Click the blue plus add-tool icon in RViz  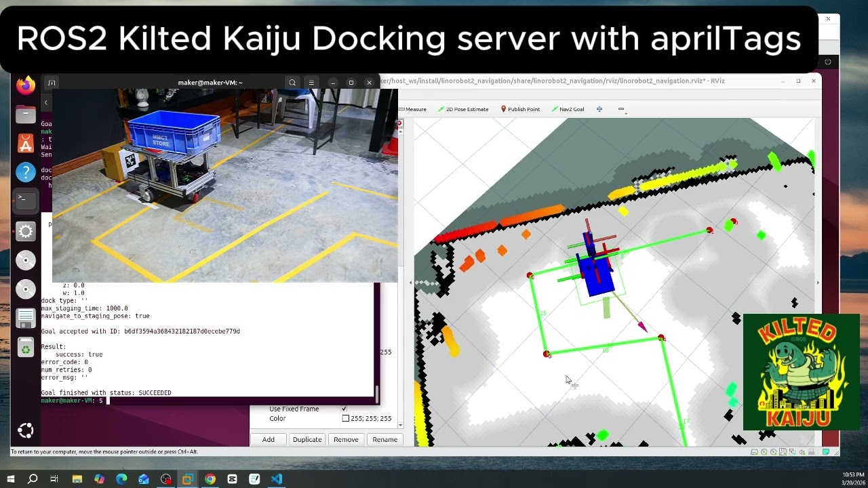point(599,108)
